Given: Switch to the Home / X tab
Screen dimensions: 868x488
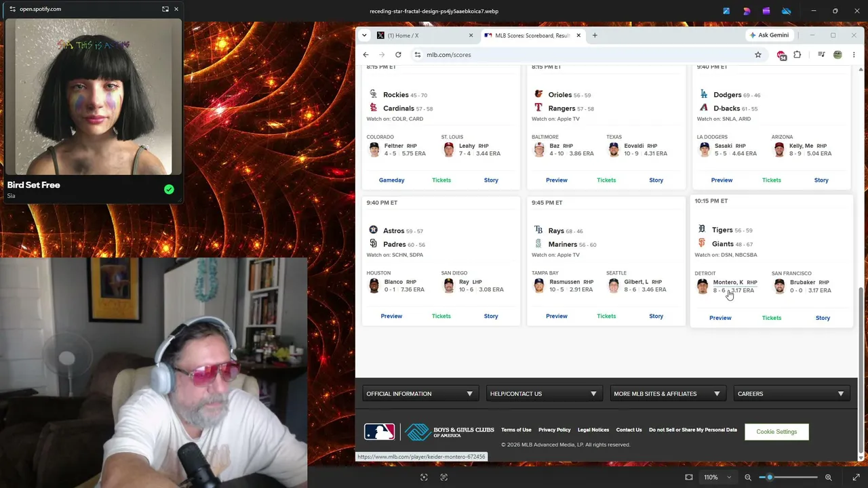Looking at the screenshot, I should (423, 35).
